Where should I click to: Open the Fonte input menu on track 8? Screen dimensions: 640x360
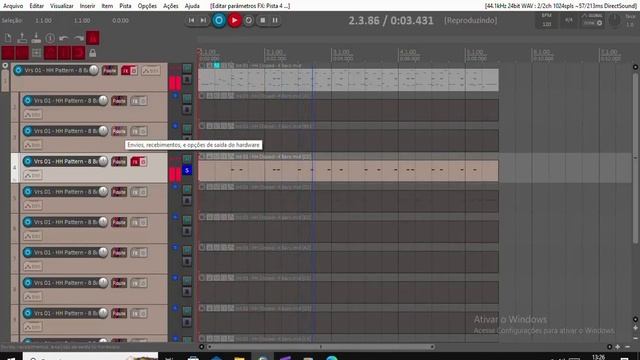tap(119, 283)
